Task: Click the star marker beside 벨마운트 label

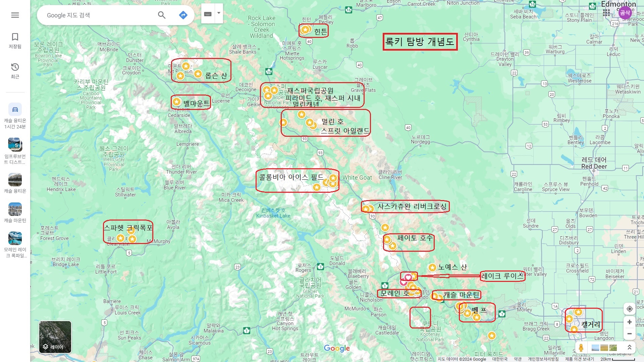Action: coord(176,101)
